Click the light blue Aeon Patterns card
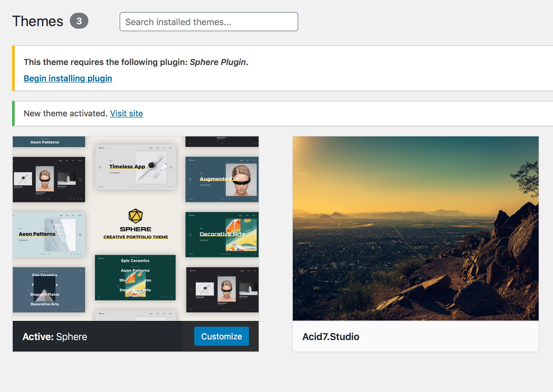Screen dimensions: 553x392 (49, 234)
